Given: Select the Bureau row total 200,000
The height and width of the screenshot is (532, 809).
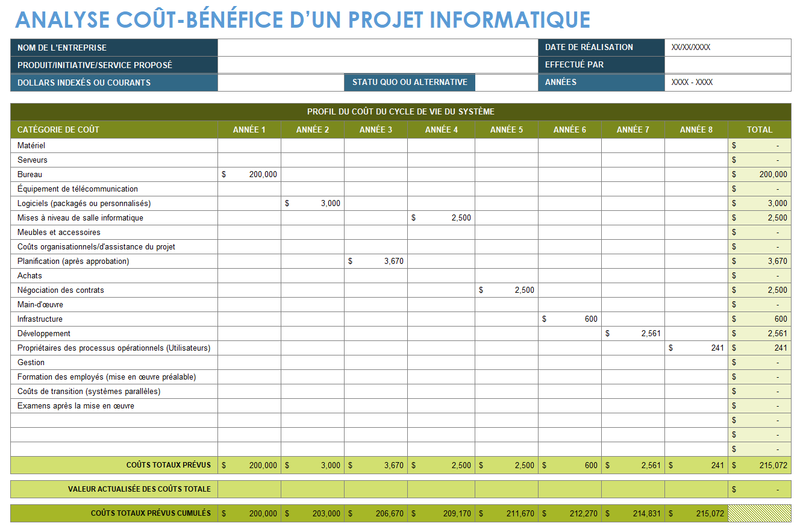Looking at the screenshot, I should 760,175.
